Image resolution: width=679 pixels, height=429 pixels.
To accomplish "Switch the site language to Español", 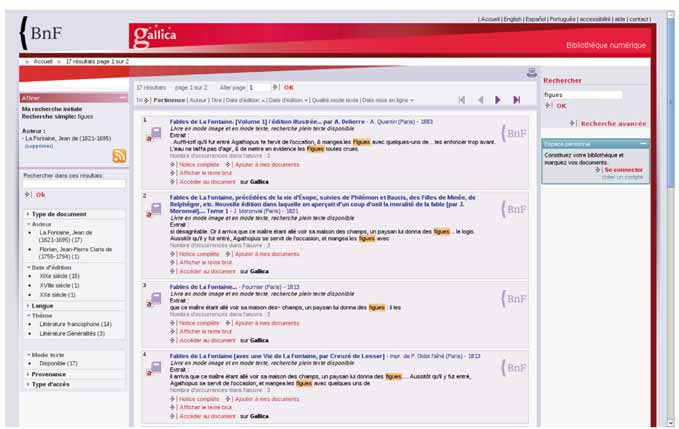I will (536, 19).
